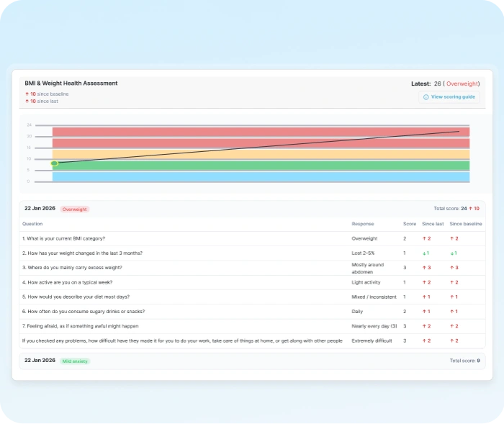Collapse the 22 Jan 2026 Overweight entry

[x=252, y=209]
